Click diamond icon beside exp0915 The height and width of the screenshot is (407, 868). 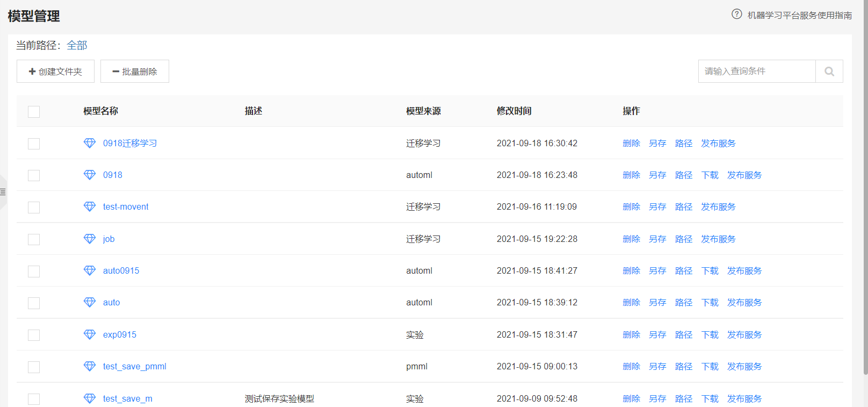click(x=90, y=334)
